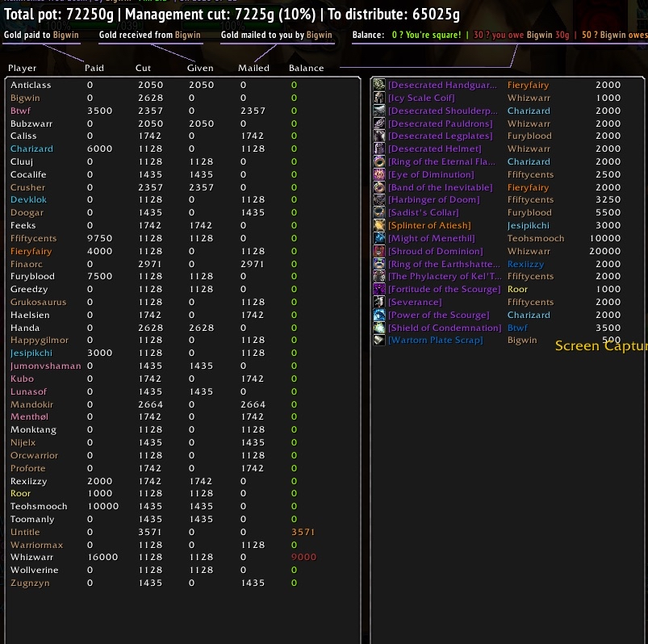The height and width of the screenshot is (644, 648).
Task: Click the Band of the Inevitable icon
Action: coord(379,187)
